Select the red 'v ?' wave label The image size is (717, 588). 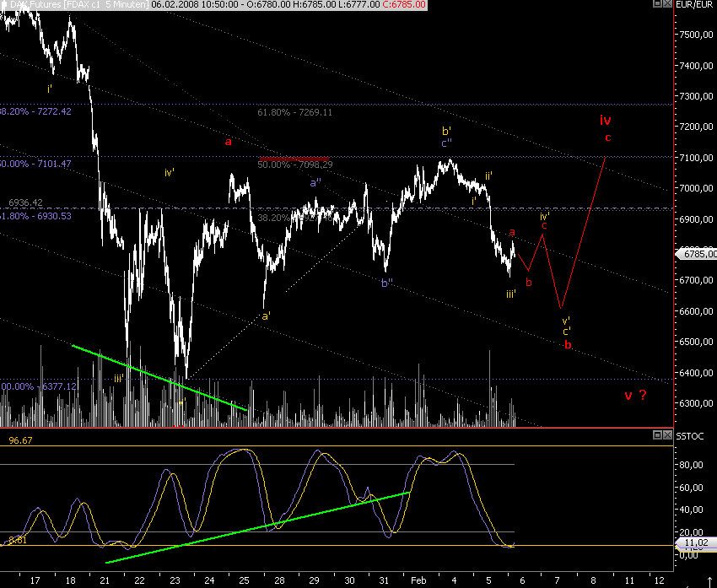pyautogui.click(x=636, y=395)
